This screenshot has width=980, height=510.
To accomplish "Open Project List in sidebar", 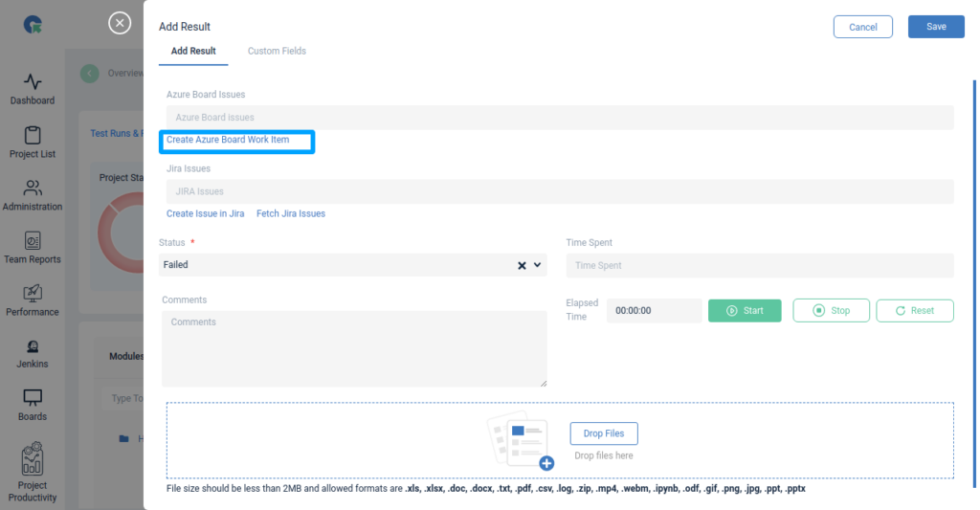I will pos(33,143).
